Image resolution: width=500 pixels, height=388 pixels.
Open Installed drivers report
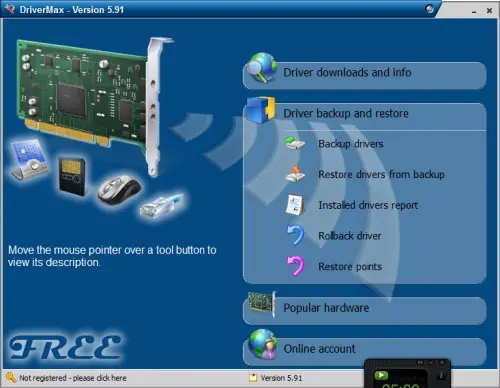(368, 205)
